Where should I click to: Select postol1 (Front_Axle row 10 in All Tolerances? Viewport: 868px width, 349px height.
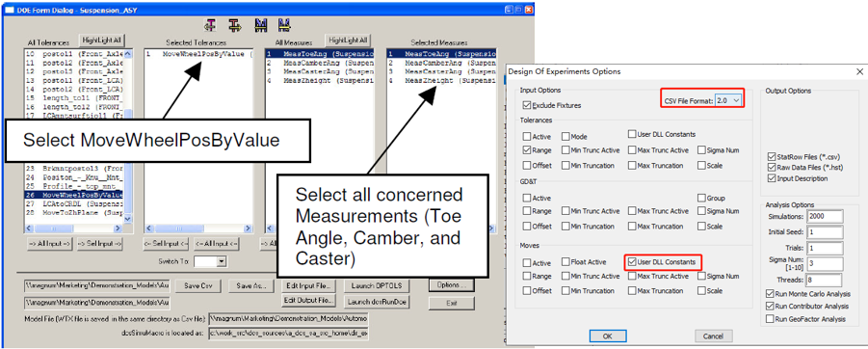click(74, 54)
